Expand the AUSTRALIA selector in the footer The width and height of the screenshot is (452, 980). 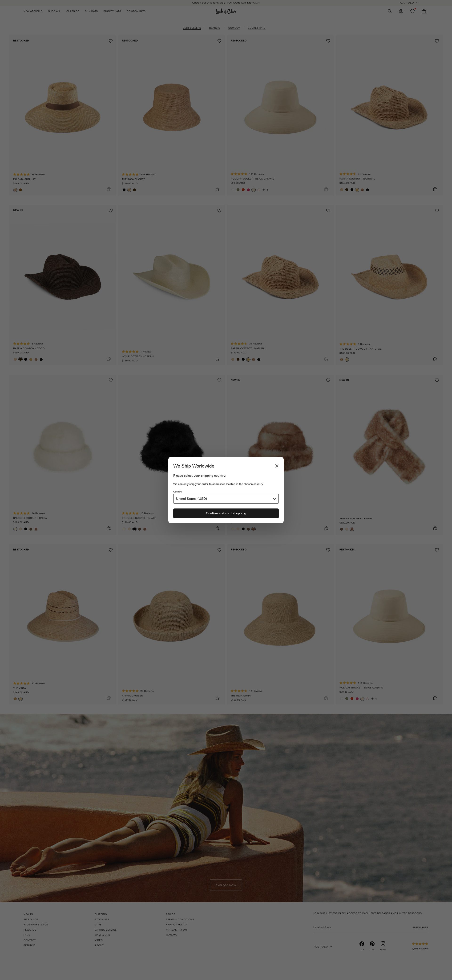click(x=323, y=947)
